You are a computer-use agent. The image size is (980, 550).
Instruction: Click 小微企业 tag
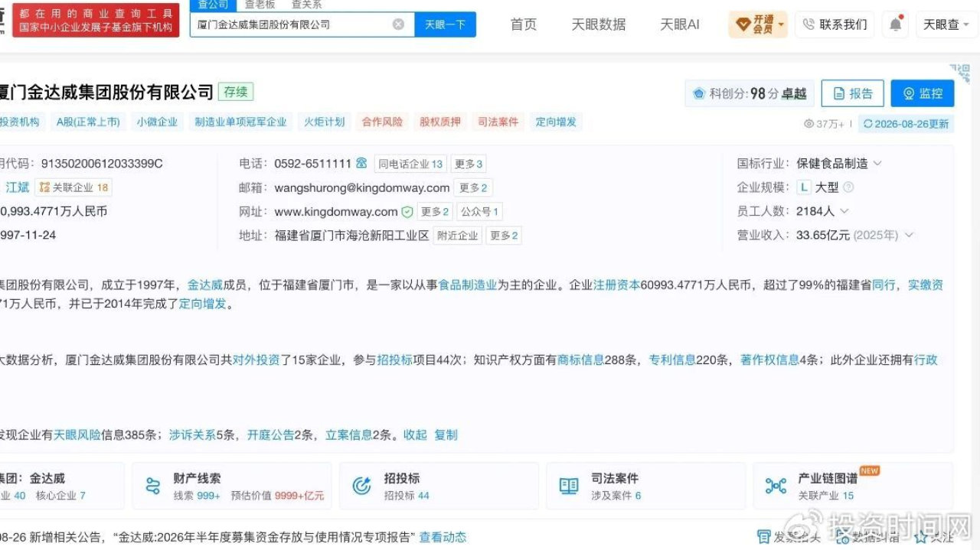tap(157, 122)
